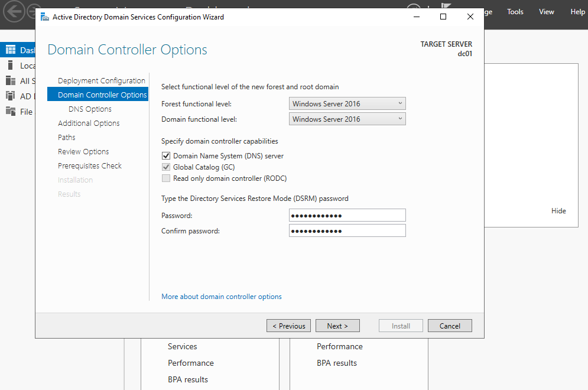
Task: Click the Previous button
Action: click(x=289, y=326)
